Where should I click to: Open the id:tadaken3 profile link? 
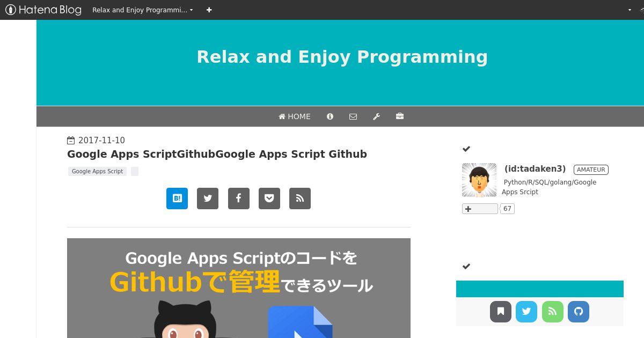coord(535,169)
